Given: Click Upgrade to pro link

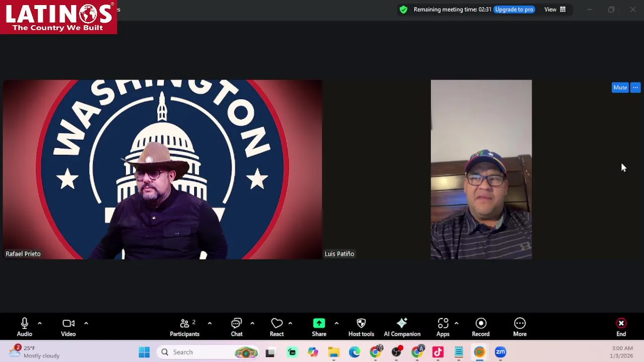Looking at the screenshot, I should pos(514,9).
